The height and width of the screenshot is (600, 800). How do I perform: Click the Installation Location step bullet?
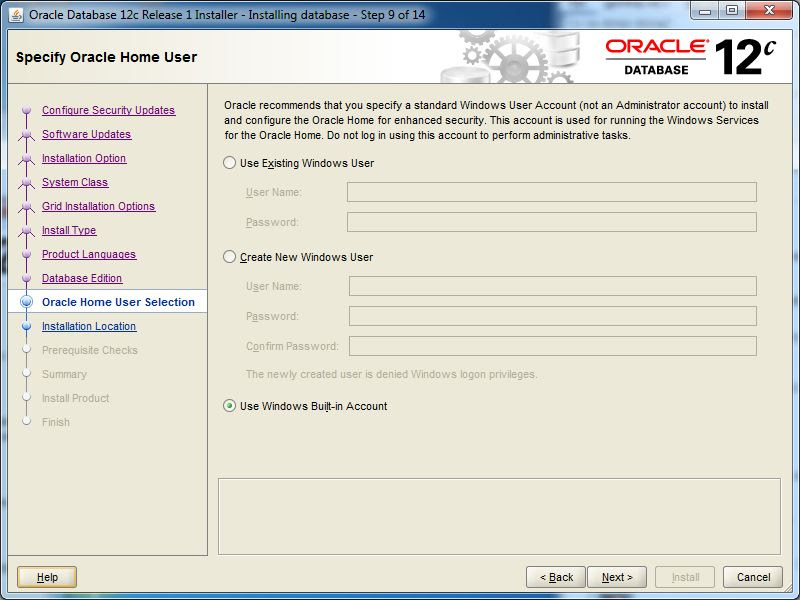point(27,326)
